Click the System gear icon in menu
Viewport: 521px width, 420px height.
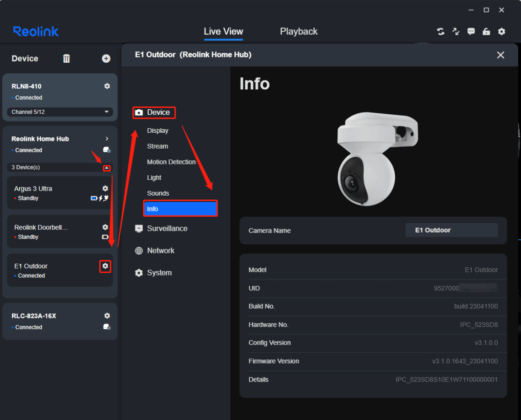139,273
